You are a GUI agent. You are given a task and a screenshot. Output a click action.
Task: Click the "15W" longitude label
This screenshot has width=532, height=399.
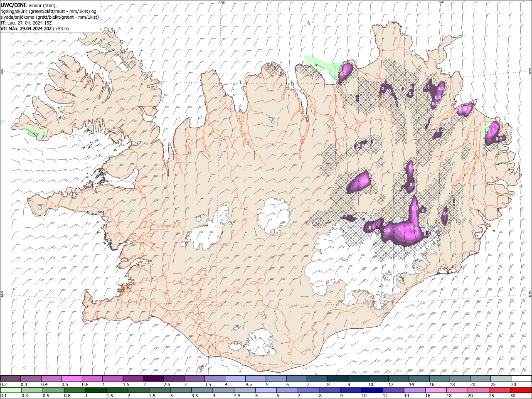tap(440, 2)
